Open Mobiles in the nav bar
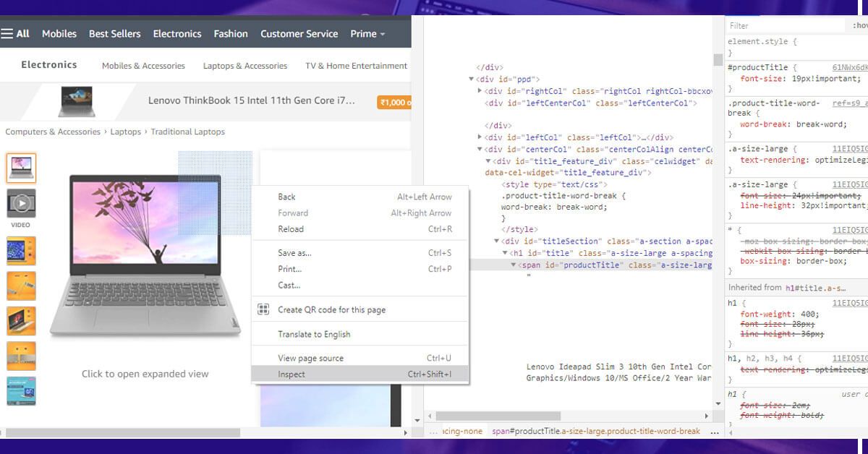 (59, 33)
